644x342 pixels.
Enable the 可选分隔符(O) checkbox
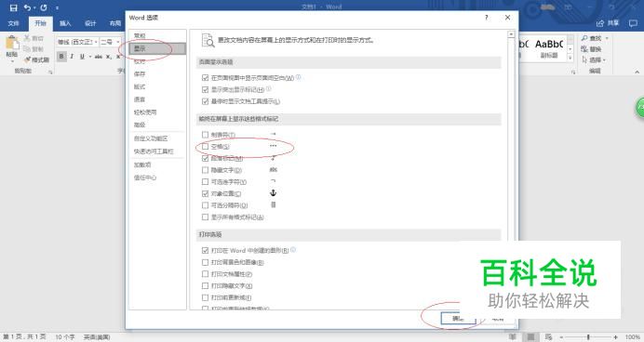pos(205,205)
